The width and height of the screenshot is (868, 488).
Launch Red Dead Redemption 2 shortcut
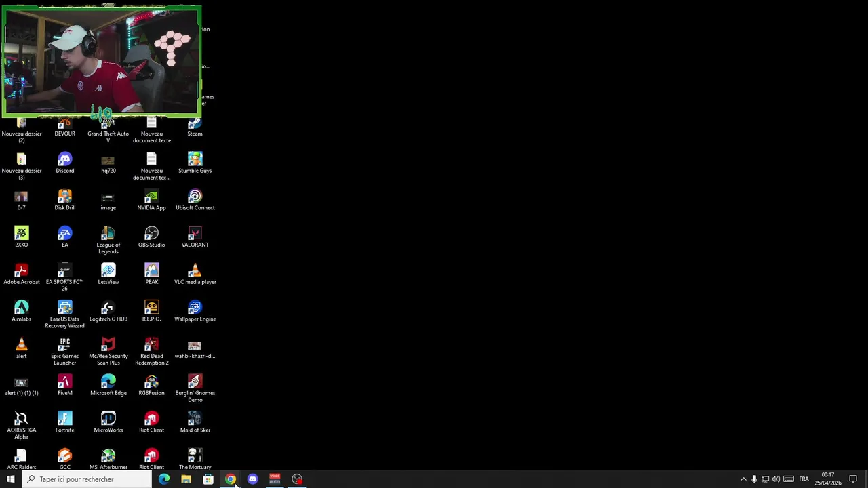(x=151, y=352)
